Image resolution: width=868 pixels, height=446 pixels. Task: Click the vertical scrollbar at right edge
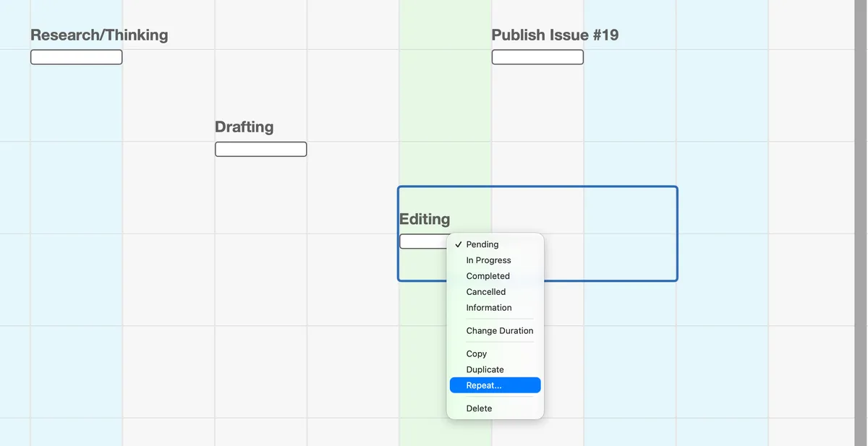pyautogui.click(x=860, y=223)
